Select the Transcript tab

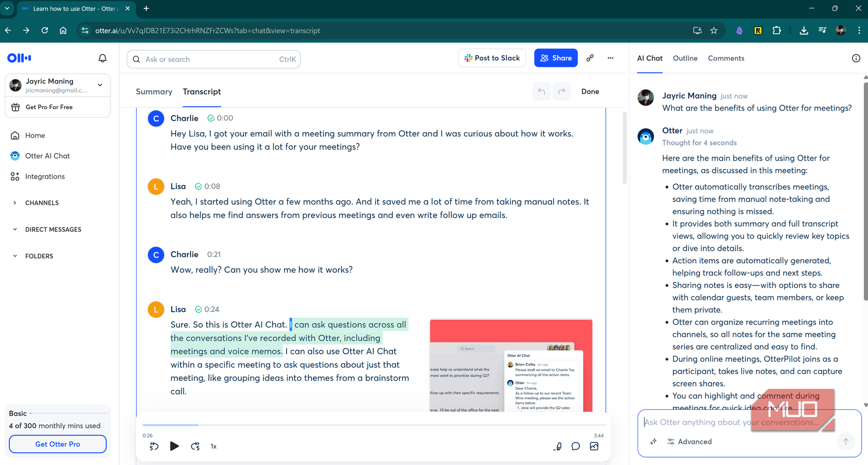(x=202, y=92)
